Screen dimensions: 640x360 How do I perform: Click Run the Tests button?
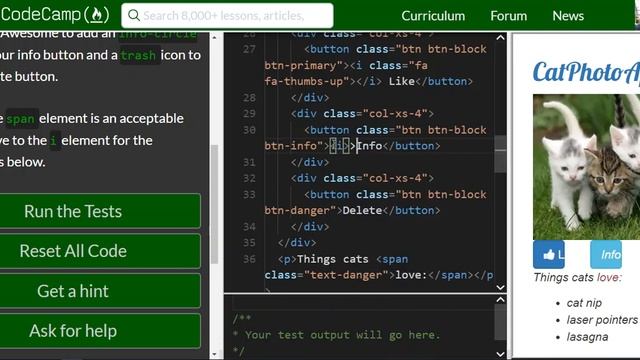click(x=100, y=211)
